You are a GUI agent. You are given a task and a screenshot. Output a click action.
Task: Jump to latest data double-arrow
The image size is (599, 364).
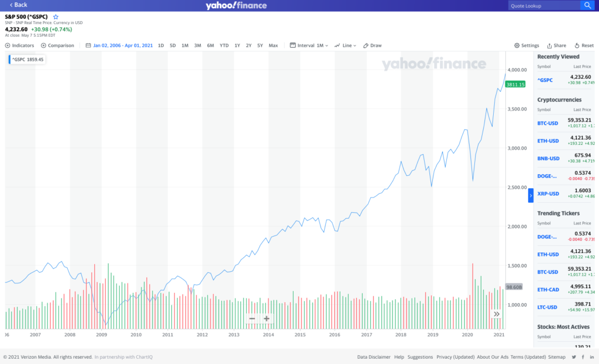[x=497, y=314]
